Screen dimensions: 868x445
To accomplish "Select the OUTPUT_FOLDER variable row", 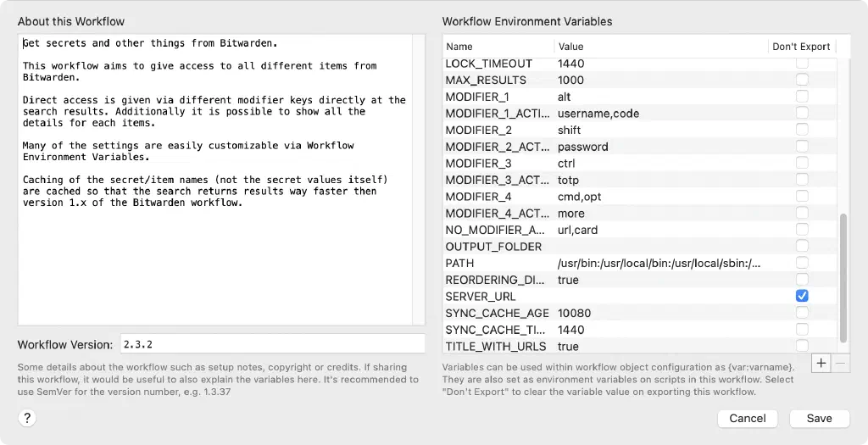I will click(639, 247).
